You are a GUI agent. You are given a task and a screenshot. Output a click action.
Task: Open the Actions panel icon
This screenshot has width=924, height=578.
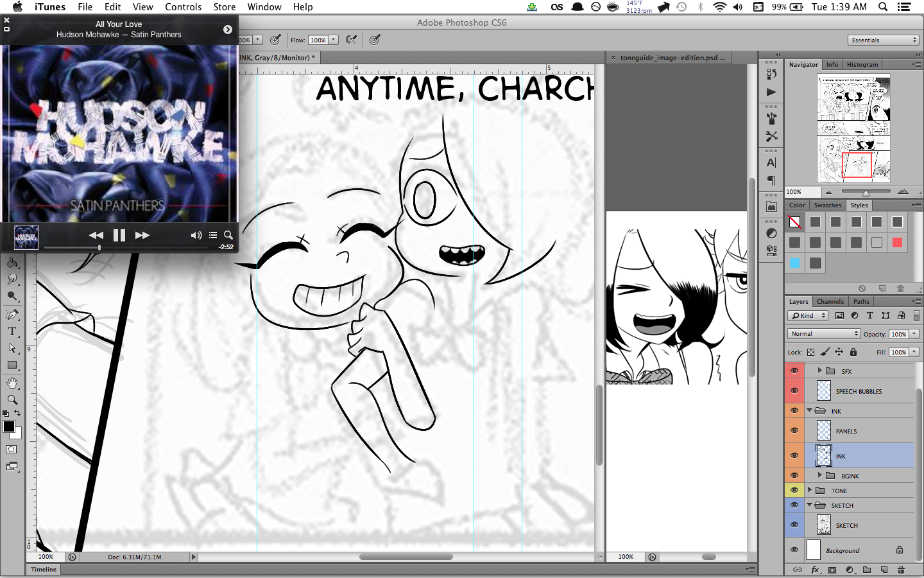771,92
